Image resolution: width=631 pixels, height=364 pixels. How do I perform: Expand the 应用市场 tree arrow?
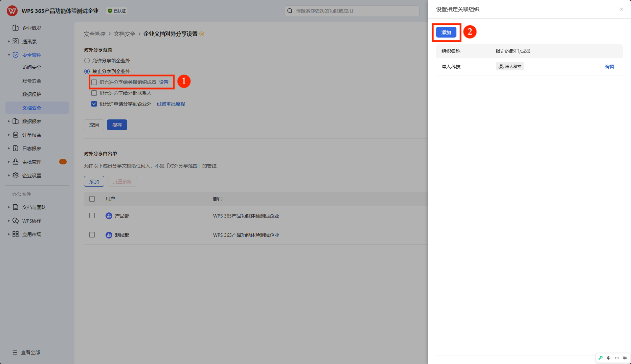coord(9,234)
